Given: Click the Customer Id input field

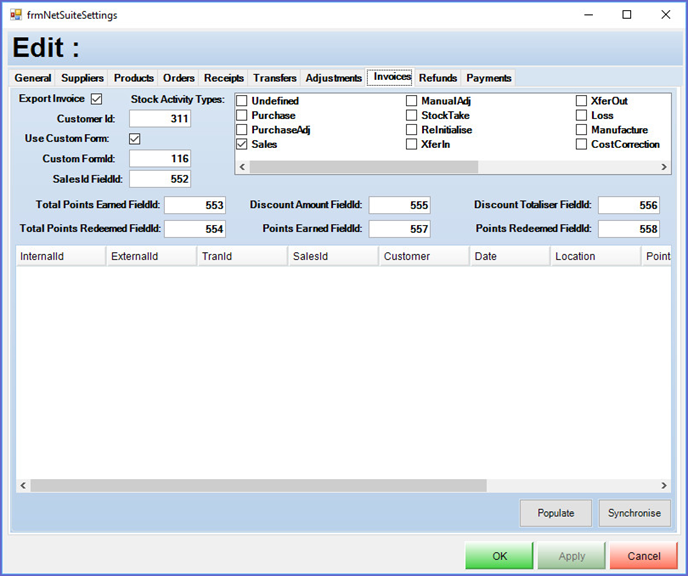Looking at the screenshot, I should pos(160,119).
